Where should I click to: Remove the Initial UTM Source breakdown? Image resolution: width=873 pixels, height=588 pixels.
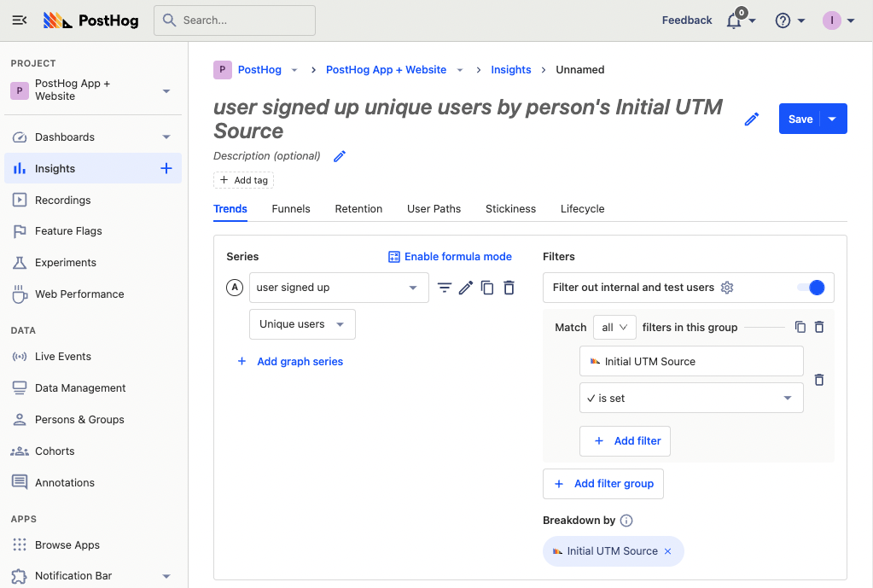point(667,550)
